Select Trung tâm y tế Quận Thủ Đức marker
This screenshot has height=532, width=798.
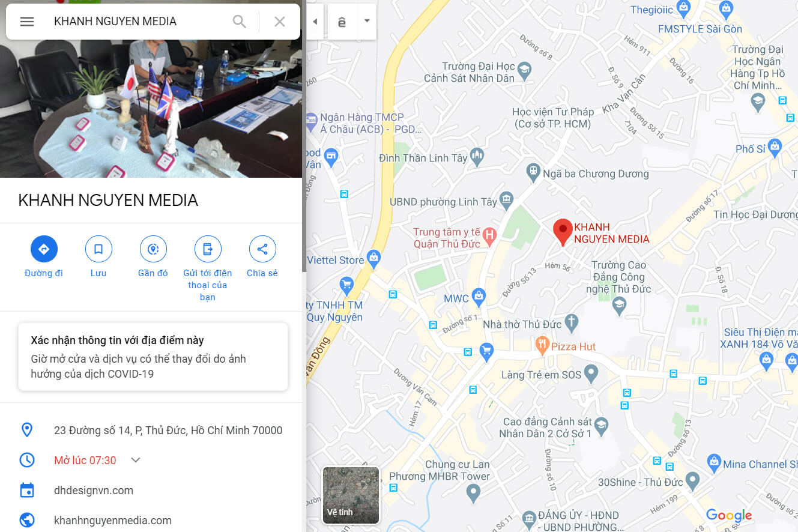[490, 236]
